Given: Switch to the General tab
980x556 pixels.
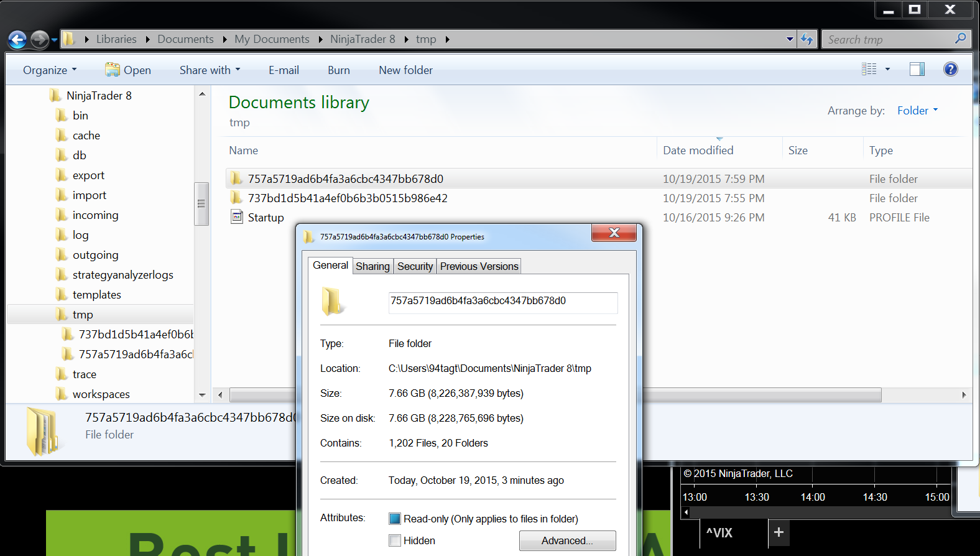Looking at the screenshot, I should pyautogui.click(x=330, y=265).
